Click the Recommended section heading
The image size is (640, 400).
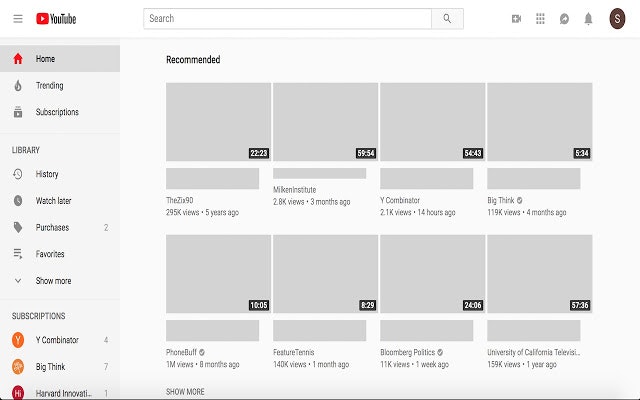pos(193,60)
